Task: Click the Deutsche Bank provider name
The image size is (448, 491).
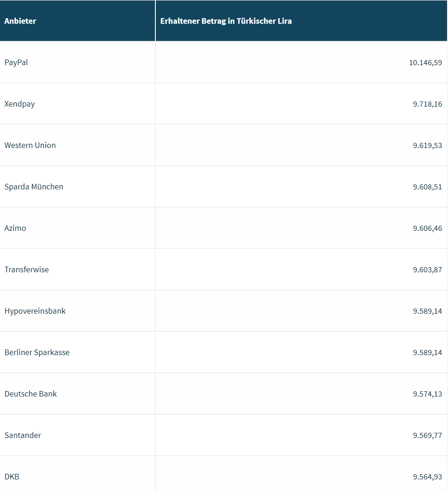Action: (31, 394)
